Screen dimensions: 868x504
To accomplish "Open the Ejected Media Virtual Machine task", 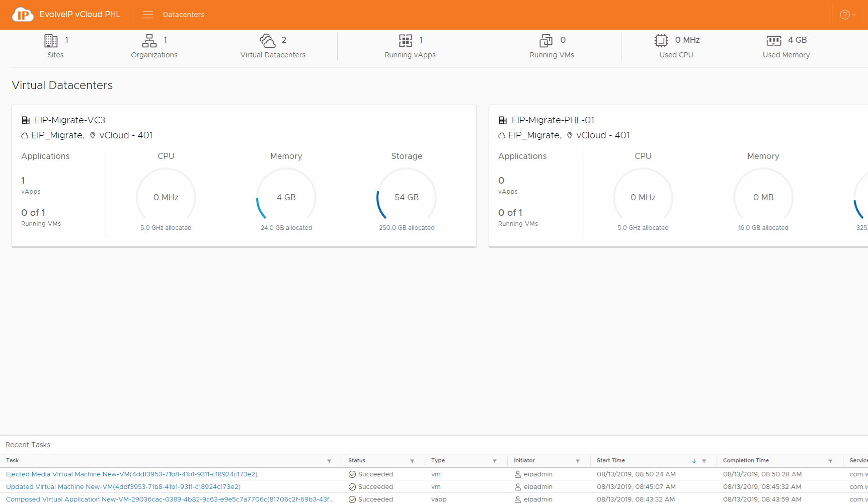I will (131, 474).
